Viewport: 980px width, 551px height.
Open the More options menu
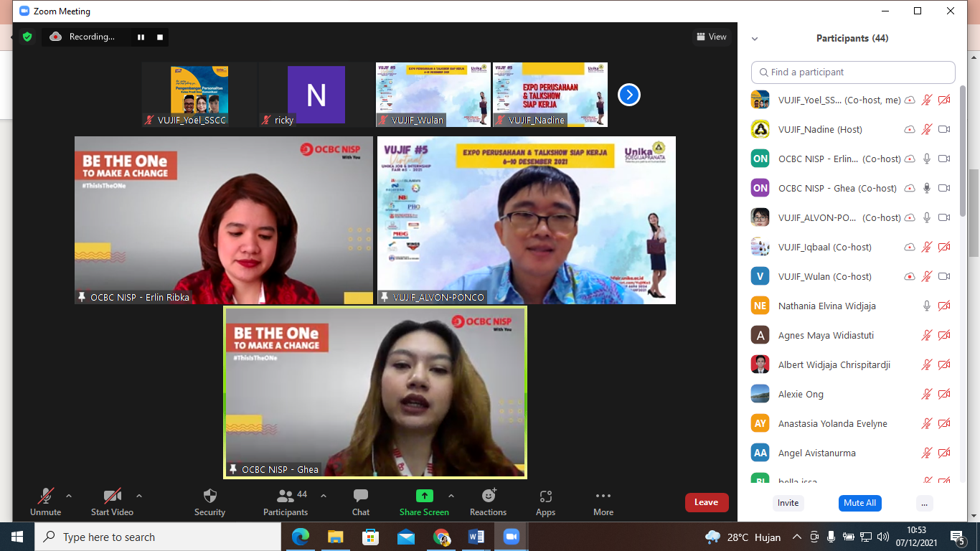[x=603, y=501]
